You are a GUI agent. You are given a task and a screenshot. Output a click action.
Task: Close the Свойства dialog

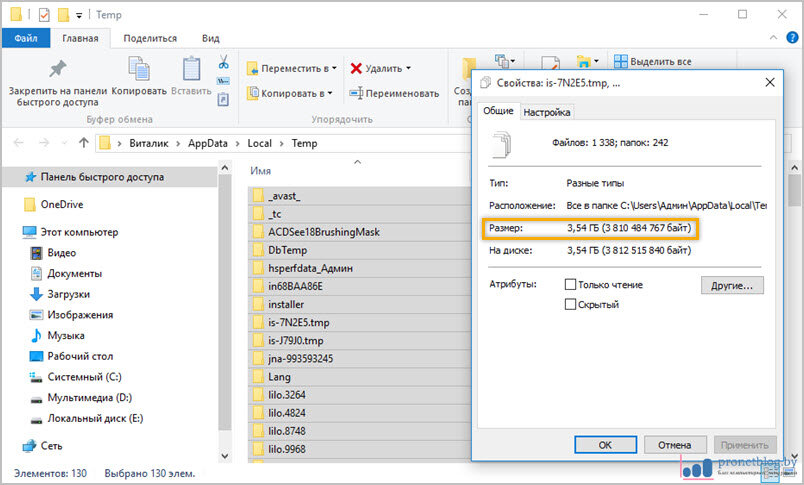770,83
